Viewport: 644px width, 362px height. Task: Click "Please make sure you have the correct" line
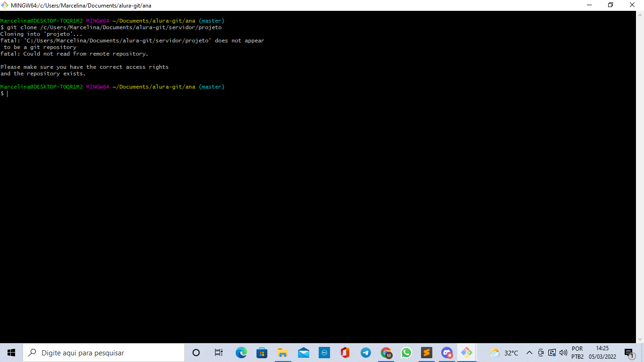pos(84,67)
